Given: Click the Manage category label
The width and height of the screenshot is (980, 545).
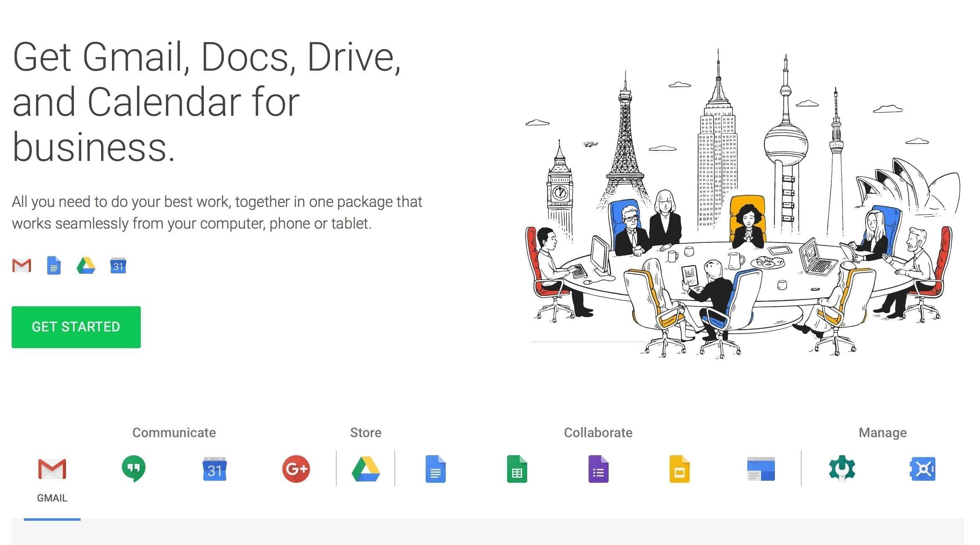Looking at the screenshot, I should pos(883,433).
